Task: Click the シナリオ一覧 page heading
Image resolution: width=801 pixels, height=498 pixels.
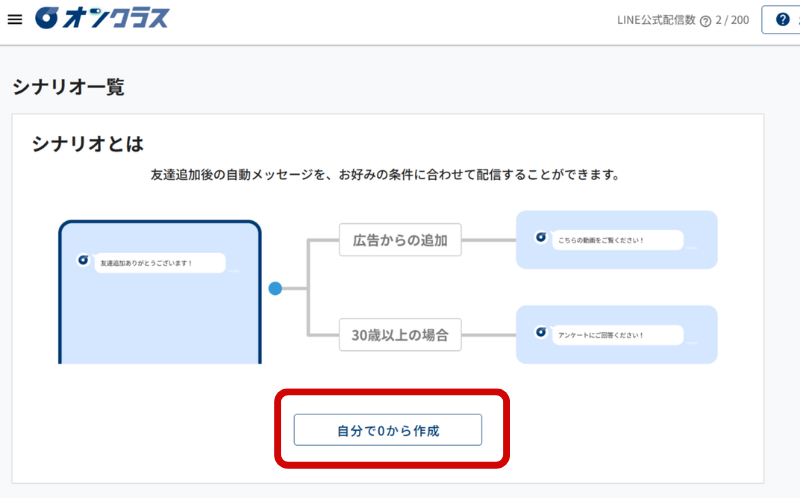Action: point(68,87)
